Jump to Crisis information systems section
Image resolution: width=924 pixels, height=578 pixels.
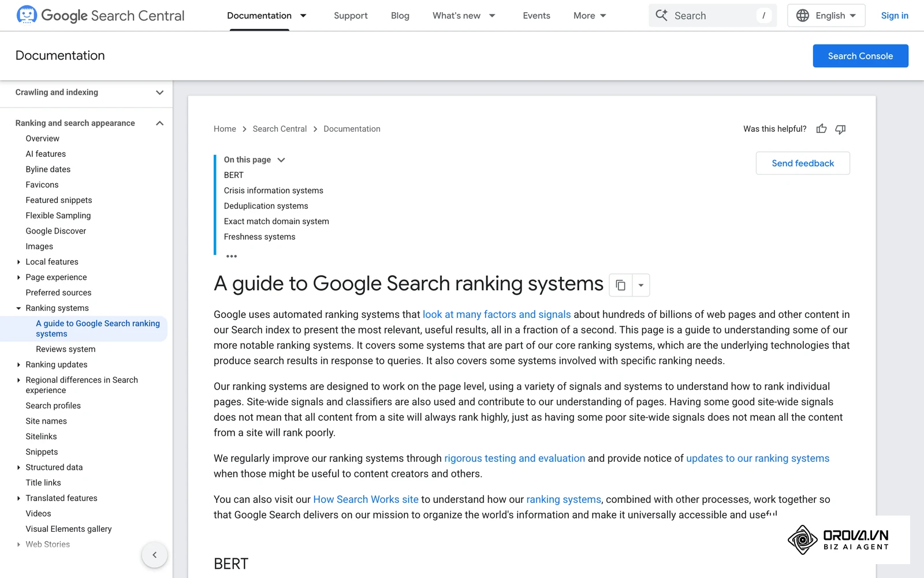274,191
